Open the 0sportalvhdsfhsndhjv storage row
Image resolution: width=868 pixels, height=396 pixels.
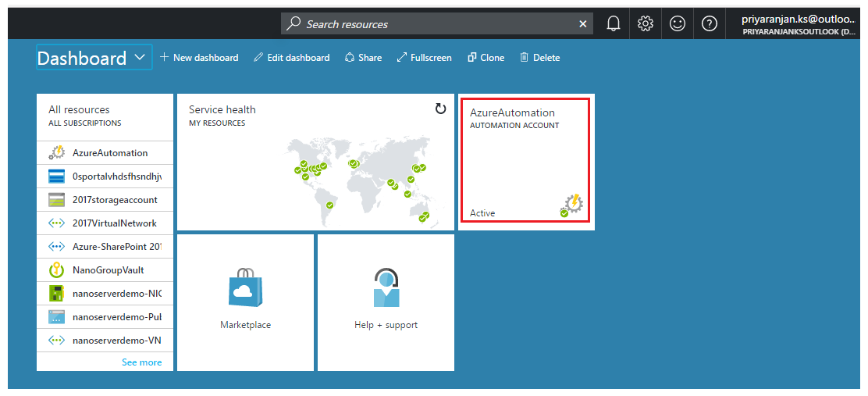pos(105,176)
